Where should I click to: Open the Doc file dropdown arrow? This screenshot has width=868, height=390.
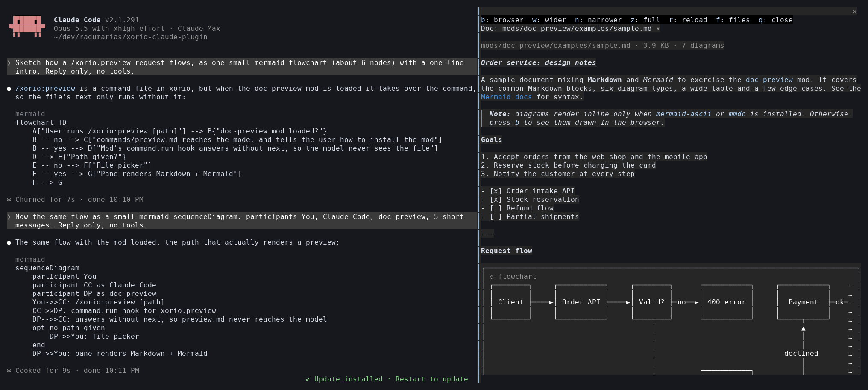[x=658, y=29]
